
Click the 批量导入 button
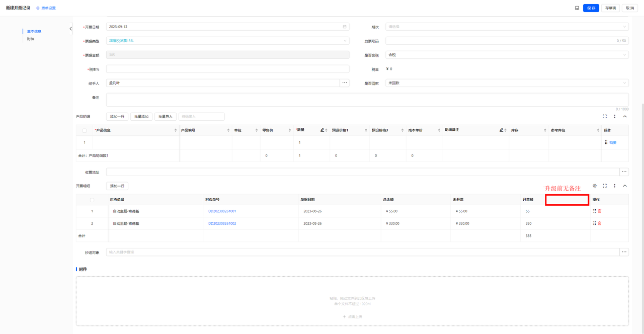tap(166, 116)
